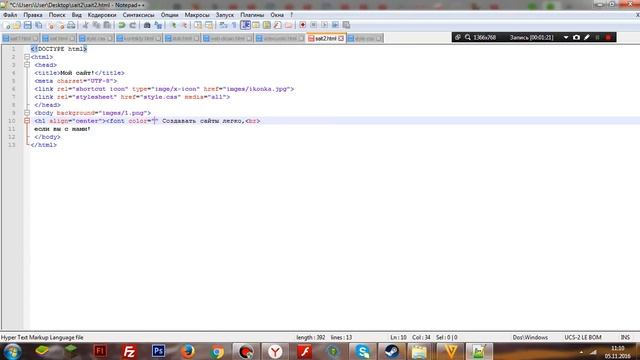Viewport: 640px width, 360px height.
Task: Click 'UCS-2 LE BOM' encoding in status bar
Action: pos(583,338)
